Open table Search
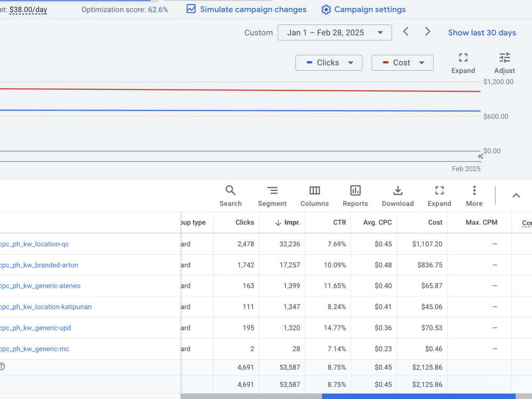532x399 pixels. coord(230,196)
